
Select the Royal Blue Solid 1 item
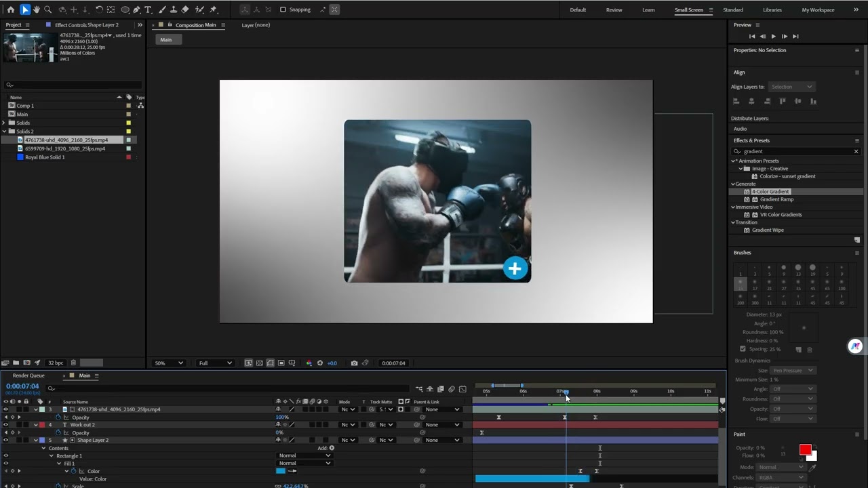(x=45, y=157)
